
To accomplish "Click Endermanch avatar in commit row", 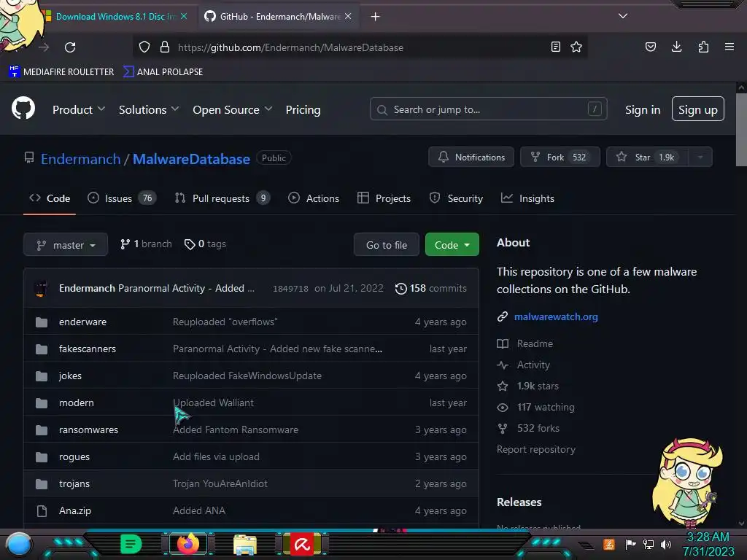I will pos(42,288).
